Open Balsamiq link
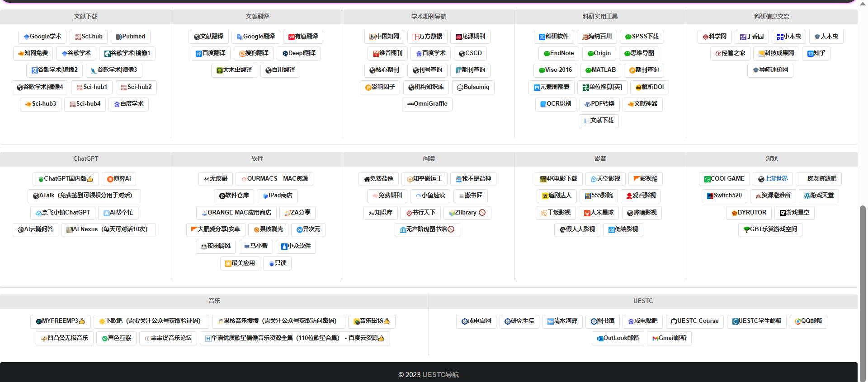 pos(473,87)
